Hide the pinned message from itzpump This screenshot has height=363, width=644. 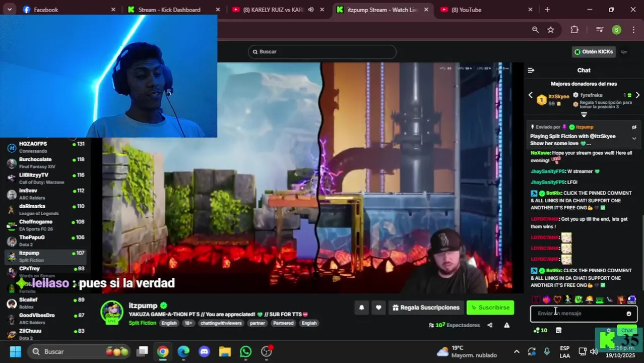pos(634,127)
